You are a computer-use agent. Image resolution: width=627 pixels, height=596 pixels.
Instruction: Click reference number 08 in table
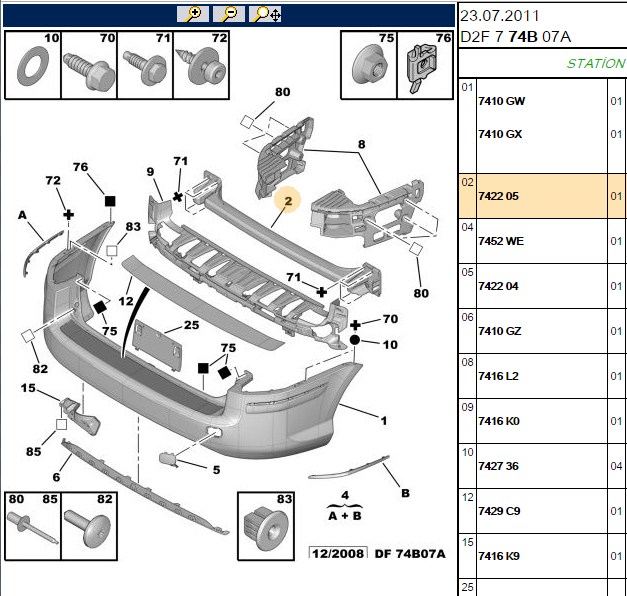(x=467, y=362)
